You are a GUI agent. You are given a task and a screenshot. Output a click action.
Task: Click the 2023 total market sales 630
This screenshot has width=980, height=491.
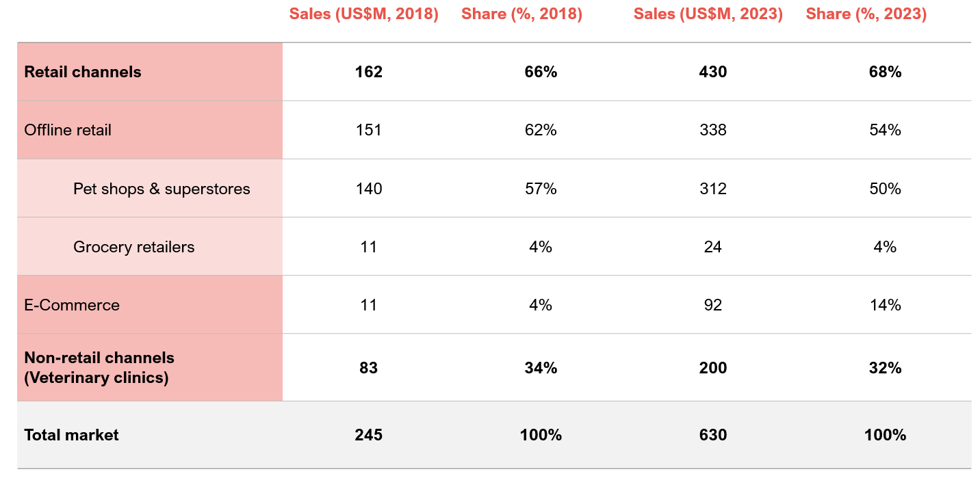pyautogui.click(x=713, y=435)
